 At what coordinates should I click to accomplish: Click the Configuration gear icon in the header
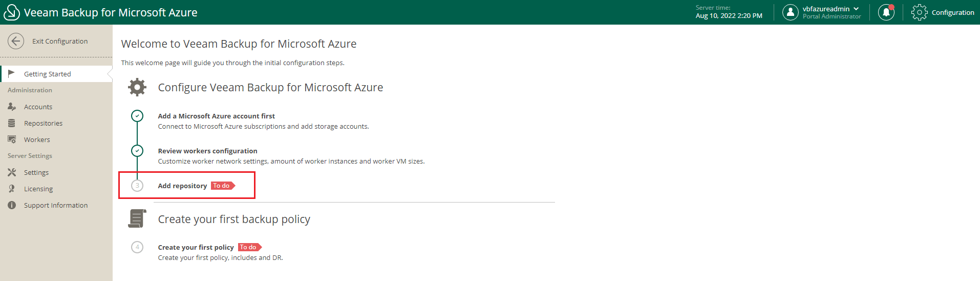click(920, 12)
